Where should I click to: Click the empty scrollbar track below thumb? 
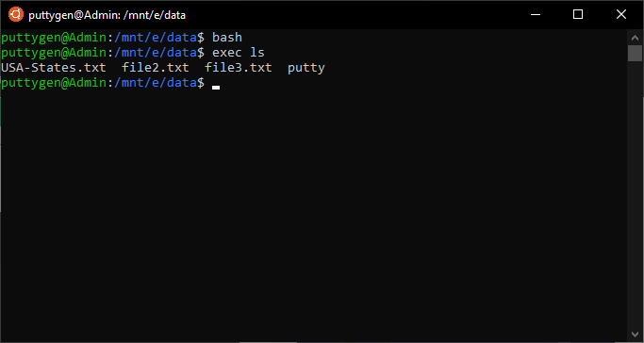(635, 193)
